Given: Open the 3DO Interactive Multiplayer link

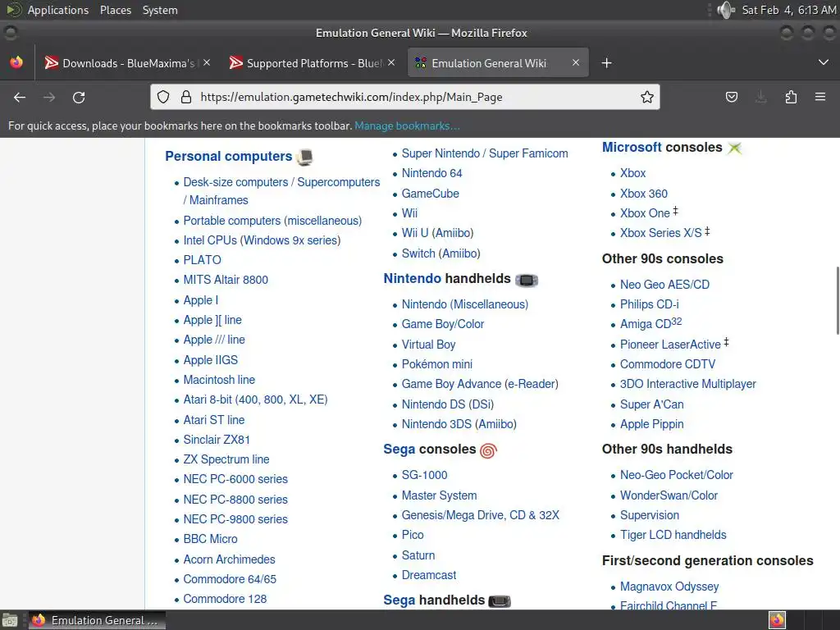Looking at the screenshot, I should coord(688,384).
